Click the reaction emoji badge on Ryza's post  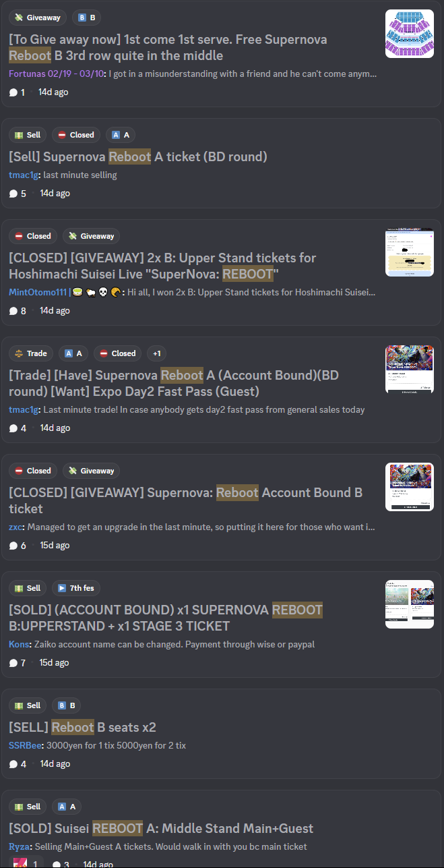26,863
